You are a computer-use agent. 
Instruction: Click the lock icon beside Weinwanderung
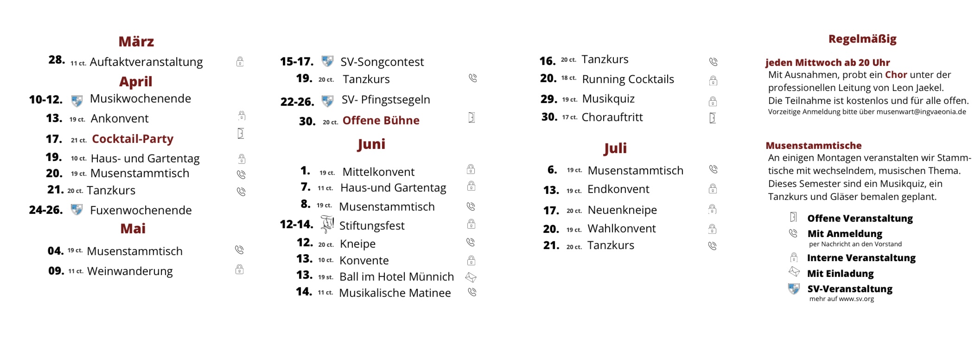tap(240, 269)
